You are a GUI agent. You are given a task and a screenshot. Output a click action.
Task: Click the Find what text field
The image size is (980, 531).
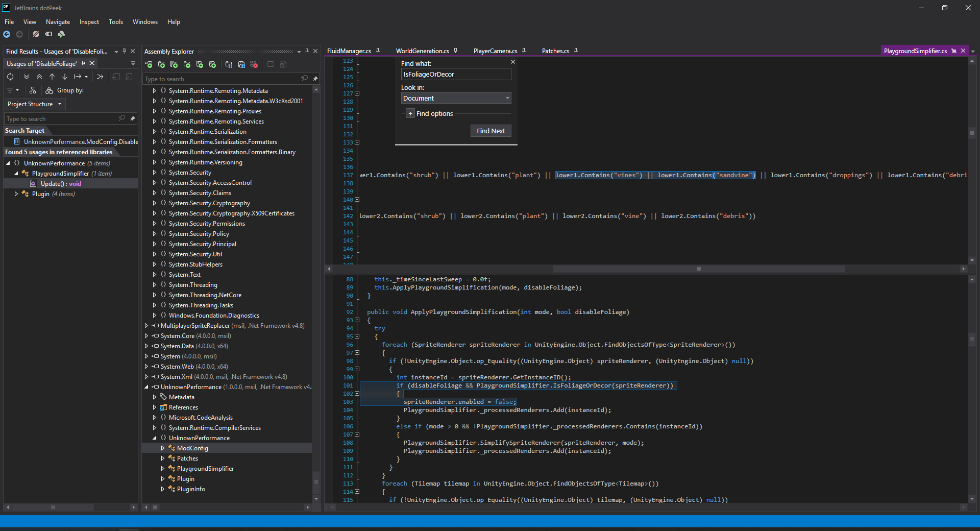click(x=456, y=74)
